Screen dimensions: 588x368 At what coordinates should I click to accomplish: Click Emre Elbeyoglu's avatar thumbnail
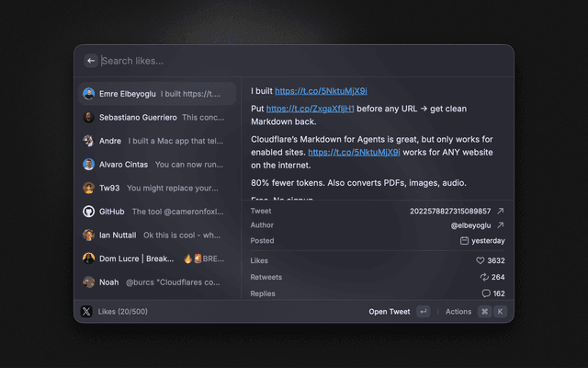(89, 94)
